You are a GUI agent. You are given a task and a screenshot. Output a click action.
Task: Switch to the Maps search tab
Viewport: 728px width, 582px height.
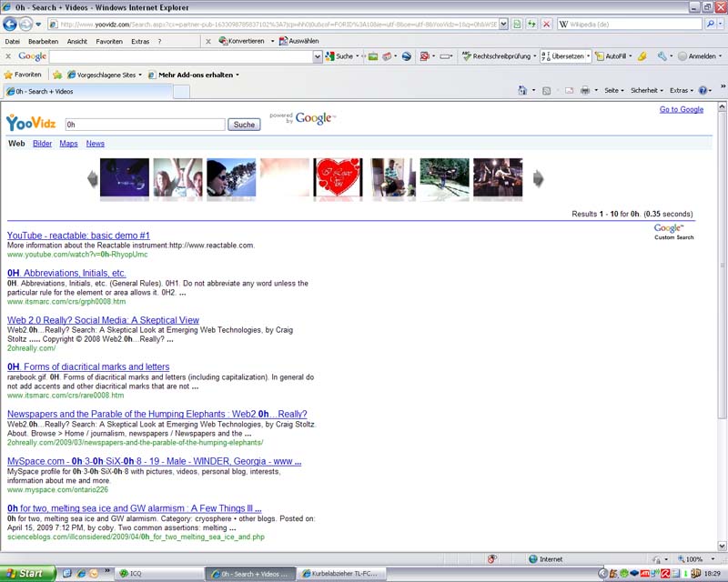click(68, 144)
